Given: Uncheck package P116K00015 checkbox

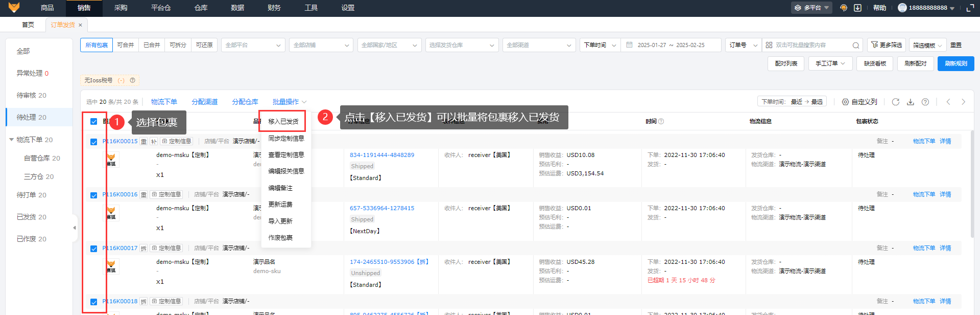Looking at the screenshot, I should (93, 142).
